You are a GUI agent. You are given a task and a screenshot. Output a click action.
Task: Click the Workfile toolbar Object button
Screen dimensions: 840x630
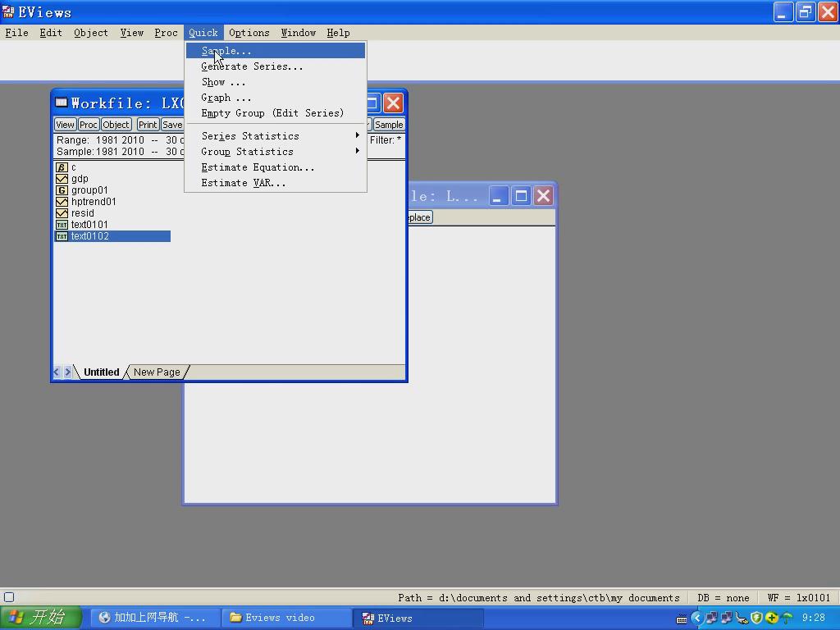coord(116,125)
